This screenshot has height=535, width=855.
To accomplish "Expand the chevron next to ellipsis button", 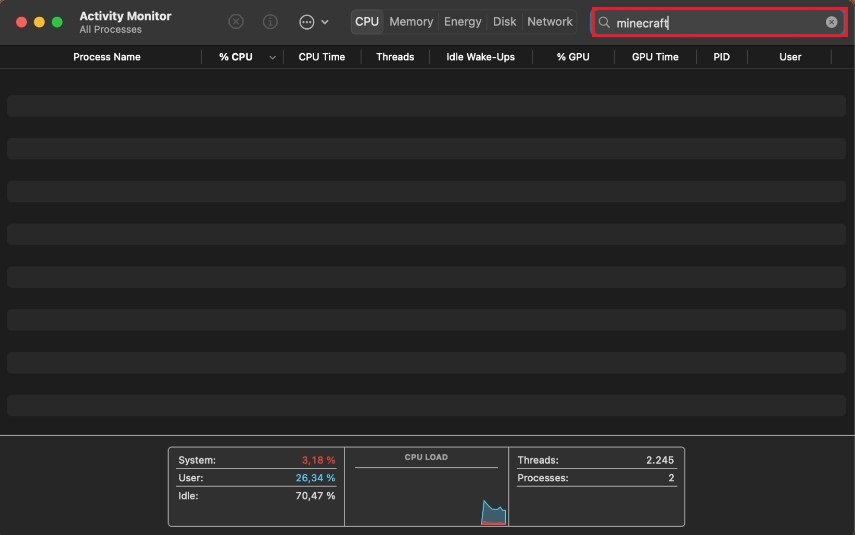I will [325, 22].
